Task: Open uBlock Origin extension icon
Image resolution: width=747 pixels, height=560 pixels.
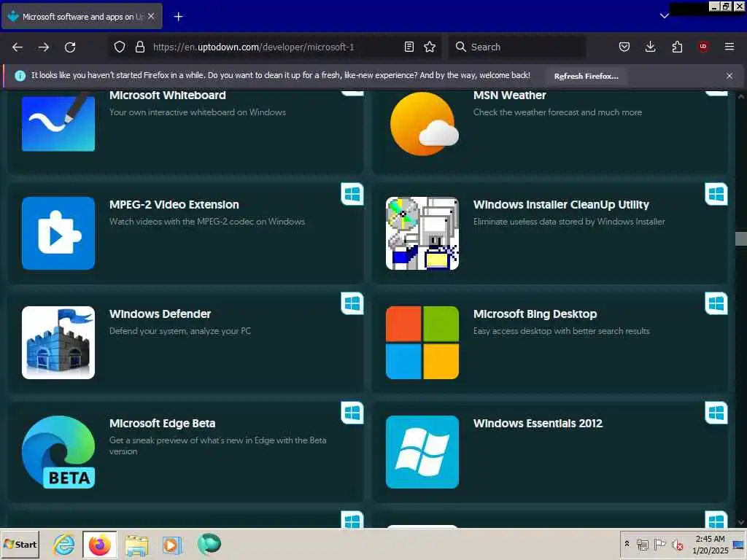Action: 703,47
